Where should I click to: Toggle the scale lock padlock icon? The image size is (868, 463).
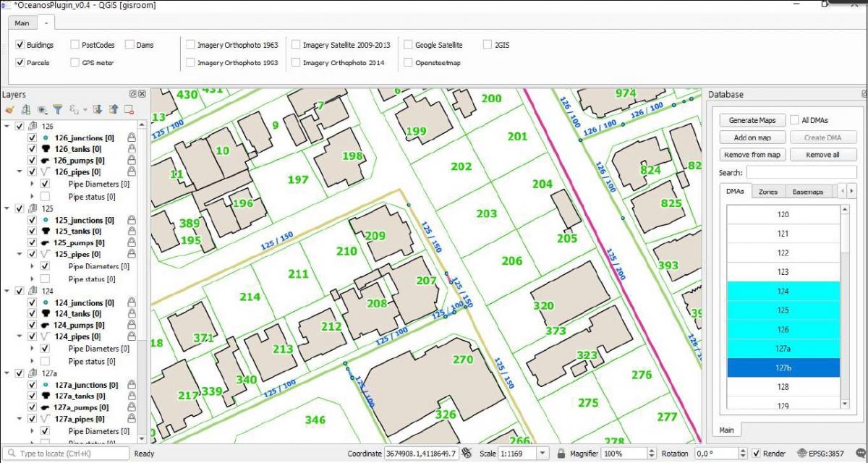point(561,454)
